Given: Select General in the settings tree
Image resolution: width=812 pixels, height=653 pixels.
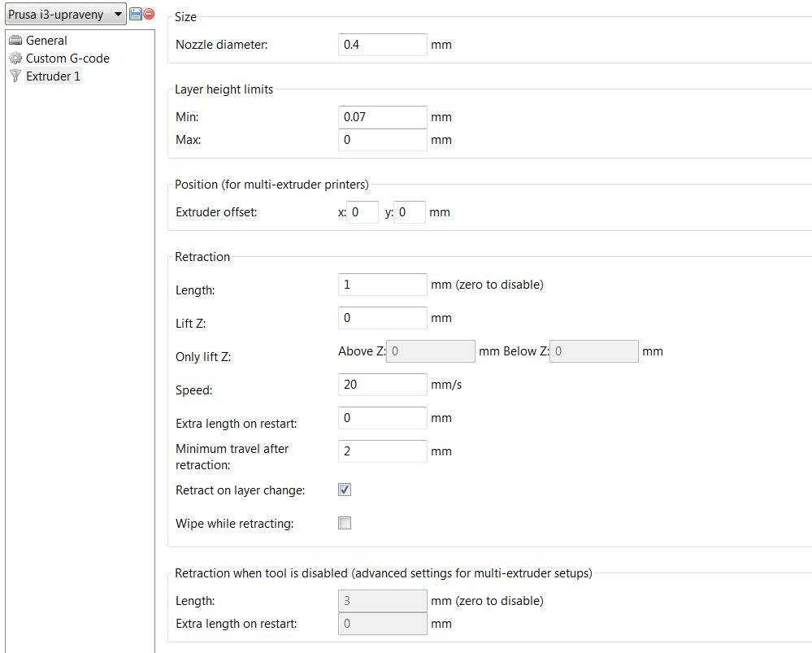Looking at the screenshot, I should (x=46, y=41).
